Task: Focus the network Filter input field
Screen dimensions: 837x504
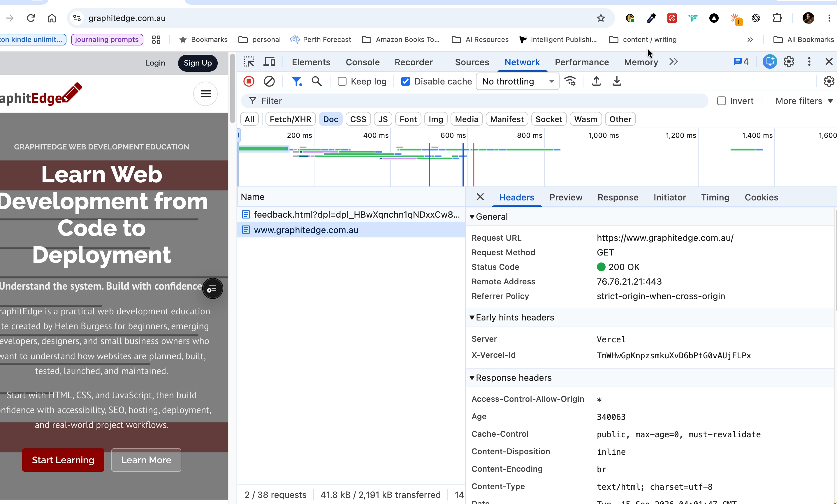Action: coord(474,101)
